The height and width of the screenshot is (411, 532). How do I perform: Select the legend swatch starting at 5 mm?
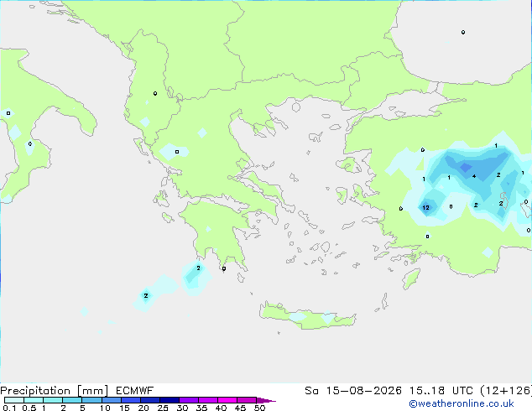[x=92, y=400]
